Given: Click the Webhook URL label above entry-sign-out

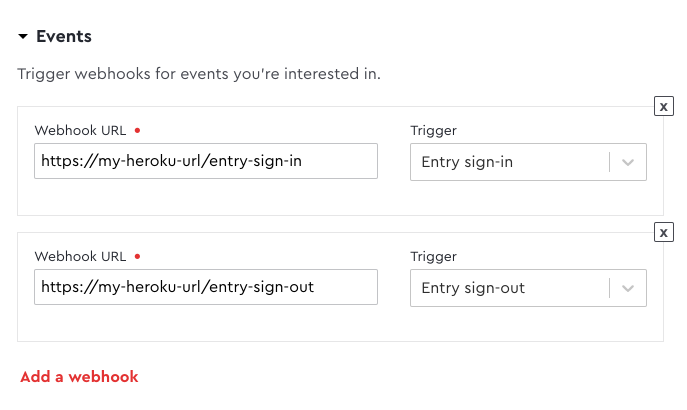Looking at the screenshot, I should (81, 257).
